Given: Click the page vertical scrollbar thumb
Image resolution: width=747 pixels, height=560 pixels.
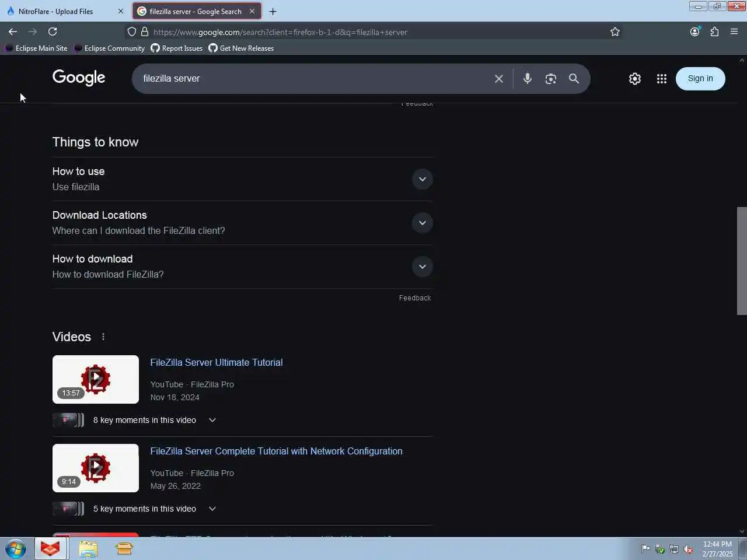Looking at the screenshot, I should click(742, 261).
